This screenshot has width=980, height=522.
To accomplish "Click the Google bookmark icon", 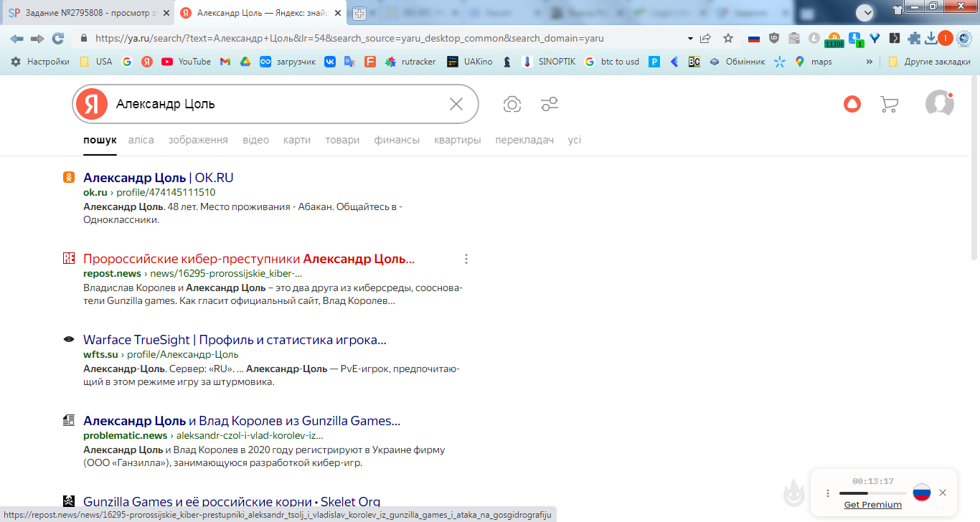I will click(x=127, y=62).
